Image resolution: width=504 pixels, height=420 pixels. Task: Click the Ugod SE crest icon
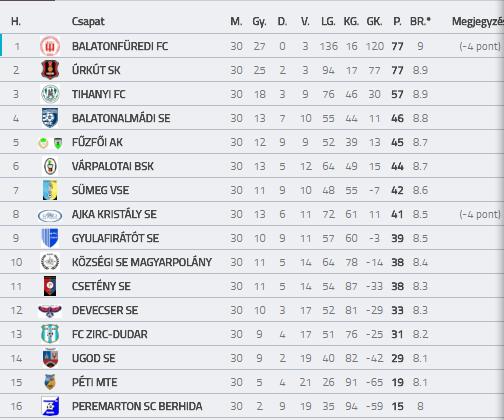tap(50, 358)
